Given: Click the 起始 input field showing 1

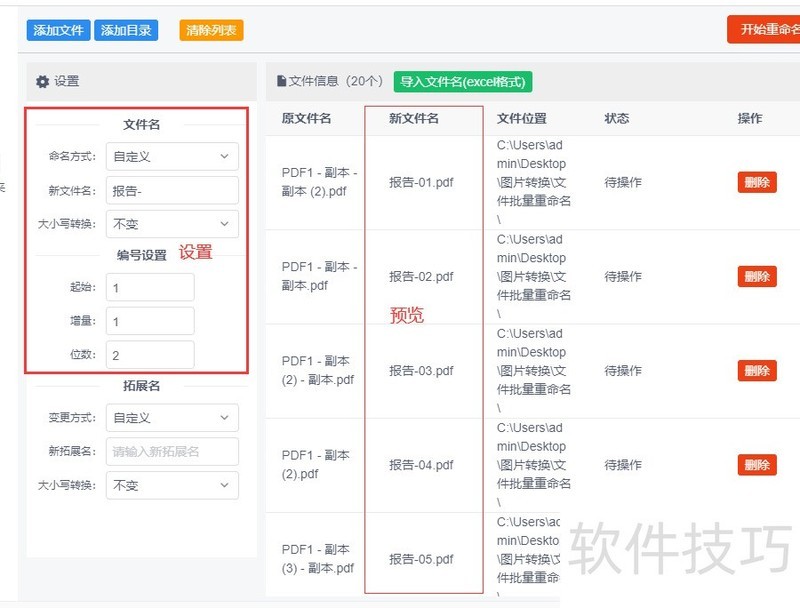Looking at the screenshot, I should (x=150, y=287).
